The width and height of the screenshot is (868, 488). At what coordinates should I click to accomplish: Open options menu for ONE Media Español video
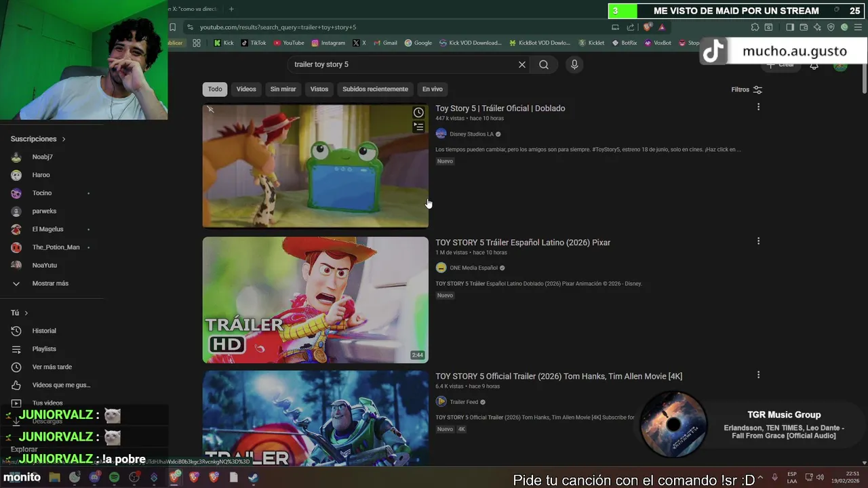pyautogui.click(x=758, y=241)
